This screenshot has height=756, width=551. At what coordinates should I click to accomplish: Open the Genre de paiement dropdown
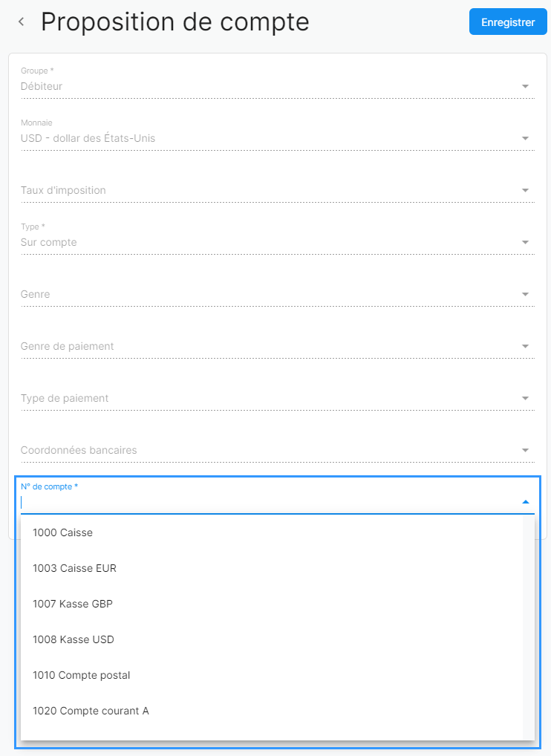(x=267, y=346)
